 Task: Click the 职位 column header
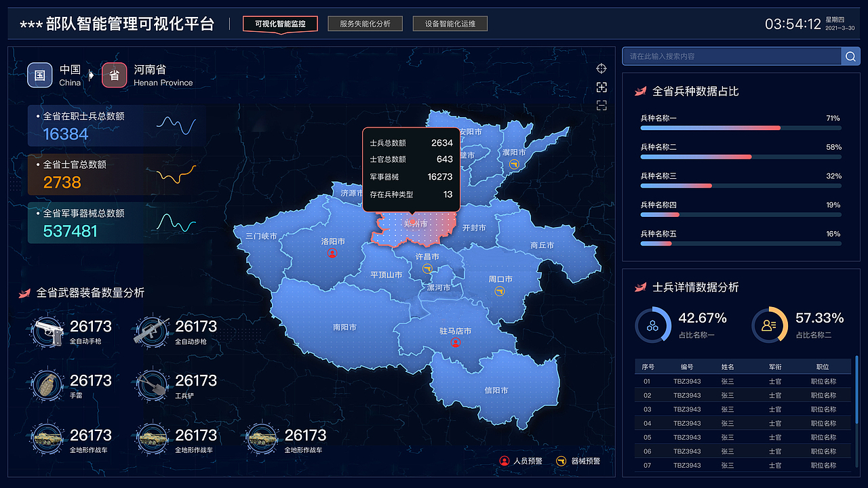click(823, 367)
